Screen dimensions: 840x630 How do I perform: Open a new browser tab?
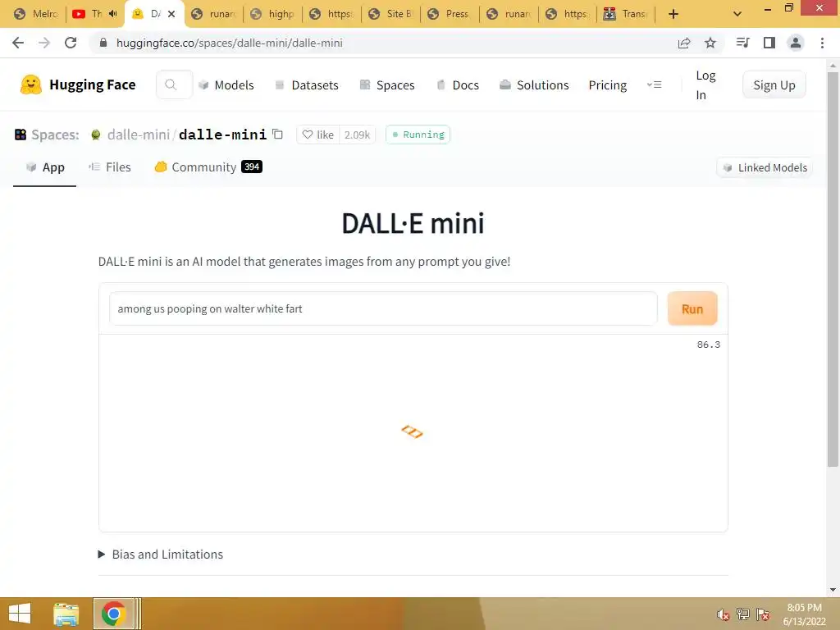pyautogui.click(x=673, y=14)
